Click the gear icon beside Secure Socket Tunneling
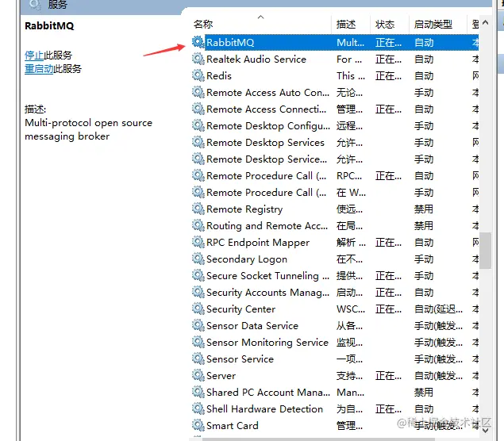Screen dimensions: 504x441 tap(198, 275)
